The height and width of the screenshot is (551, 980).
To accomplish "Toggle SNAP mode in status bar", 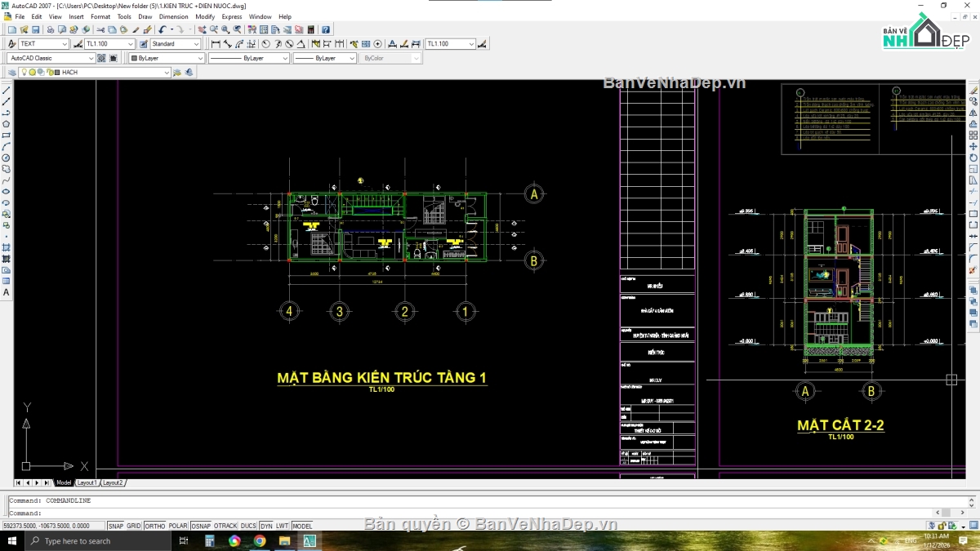I will (x=116, y=527).
